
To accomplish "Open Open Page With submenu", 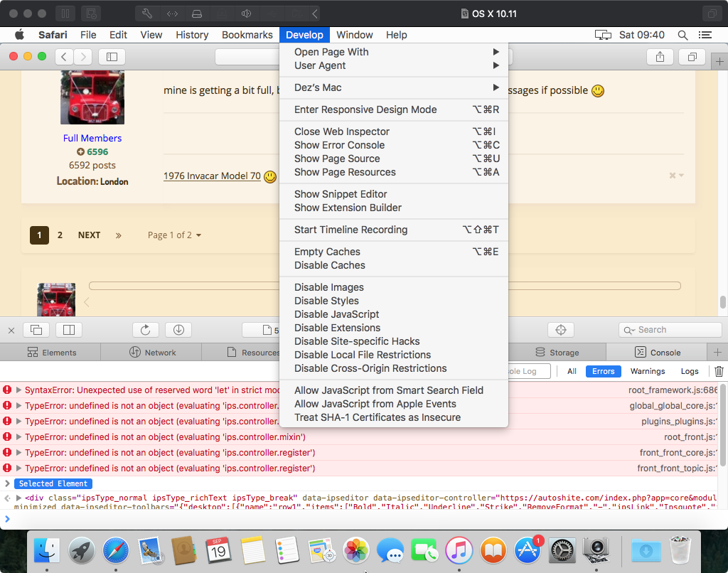I will (x=394, y=52).
